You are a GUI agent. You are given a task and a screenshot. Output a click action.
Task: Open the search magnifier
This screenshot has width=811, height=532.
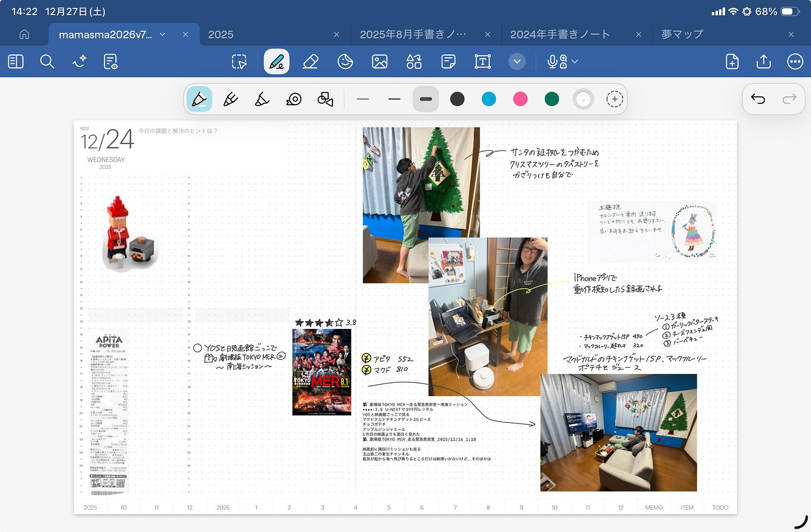point(47,61)
